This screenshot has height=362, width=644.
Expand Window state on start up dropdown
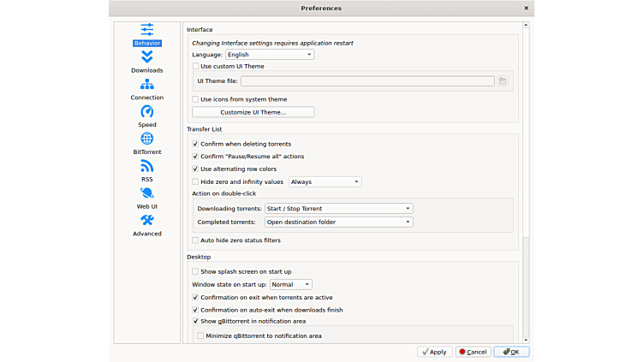pyautogui.click(x=290, y=284)
